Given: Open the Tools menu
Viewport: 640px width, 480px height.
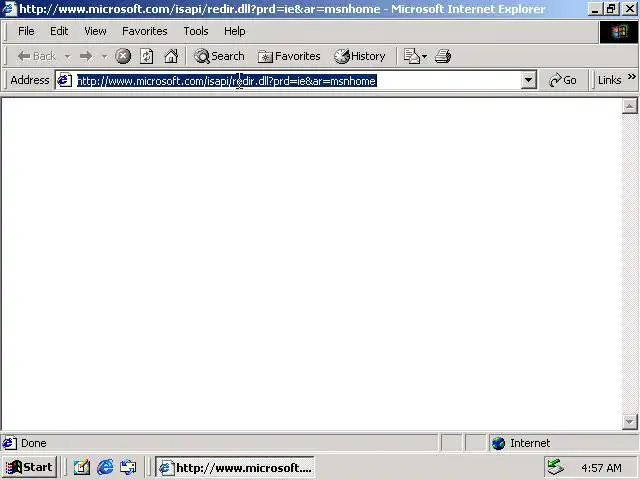Looking at the screenshot, I should (196, 31).
